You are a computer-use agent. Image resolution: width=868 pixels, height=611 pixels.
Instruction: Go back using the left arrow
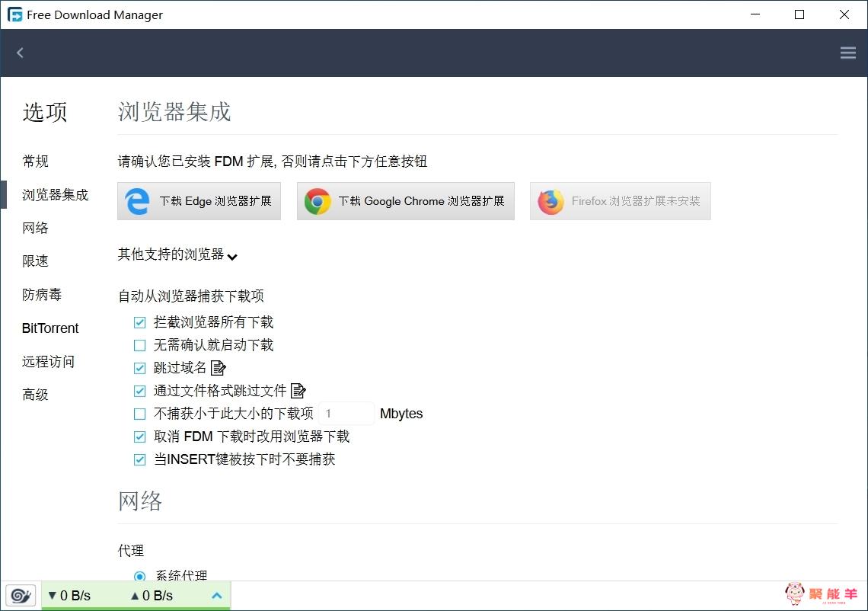click(20, 53)
